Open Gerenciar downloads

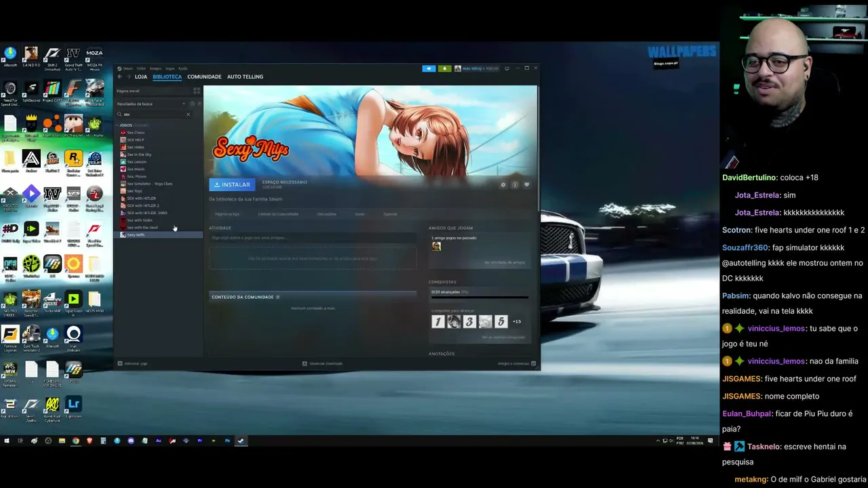click(322, 363)
